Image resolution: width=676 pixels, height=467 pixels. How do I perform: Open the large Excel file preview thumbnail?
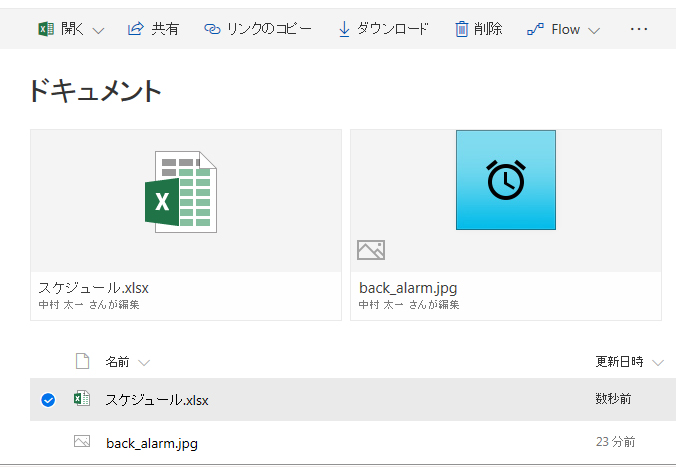pyautogui.click(x=181, y=192)
